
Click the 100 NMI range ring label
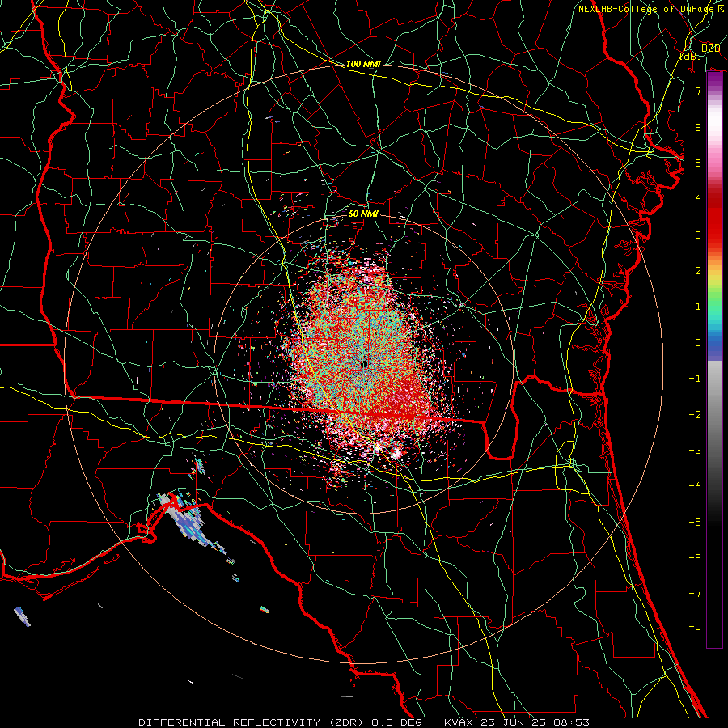[x=363, y=64]
